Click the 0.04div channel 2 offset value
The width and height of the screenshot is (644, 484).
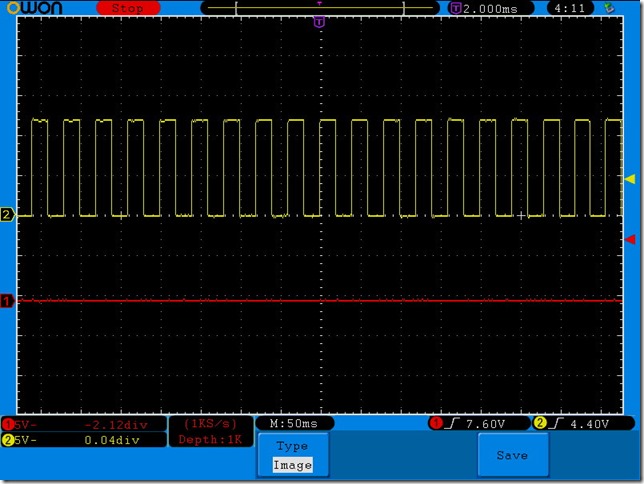coord(112,440)
